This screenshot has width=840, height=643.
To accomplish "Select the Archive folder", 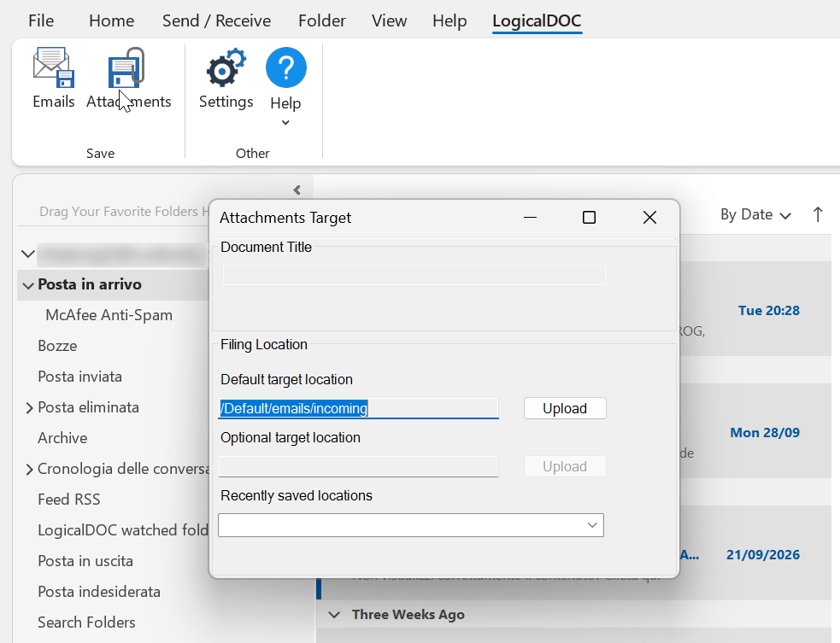I will click(x=62, y=438).
